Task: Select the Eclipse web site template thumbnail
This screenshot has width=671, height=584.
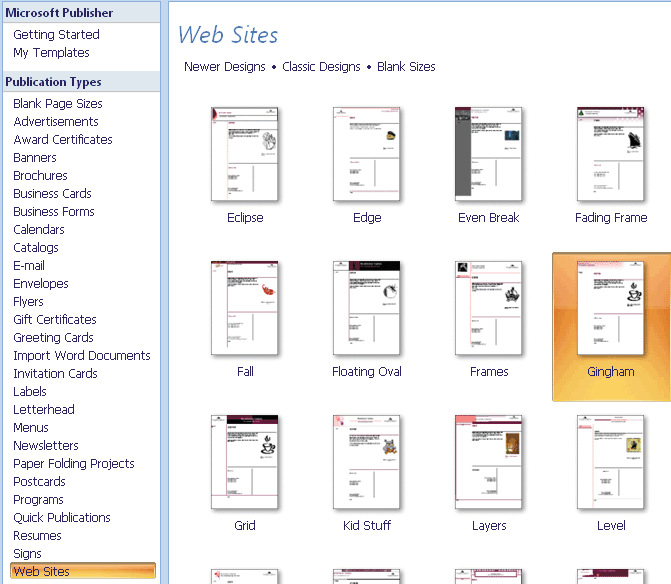Action: [245, 154]
